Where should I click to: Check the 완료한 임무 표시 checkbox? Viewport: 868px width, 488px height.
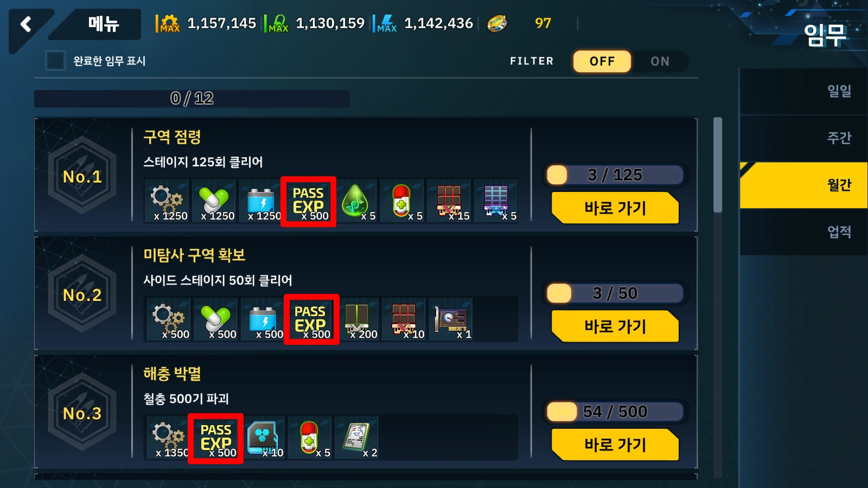(55, 61)
